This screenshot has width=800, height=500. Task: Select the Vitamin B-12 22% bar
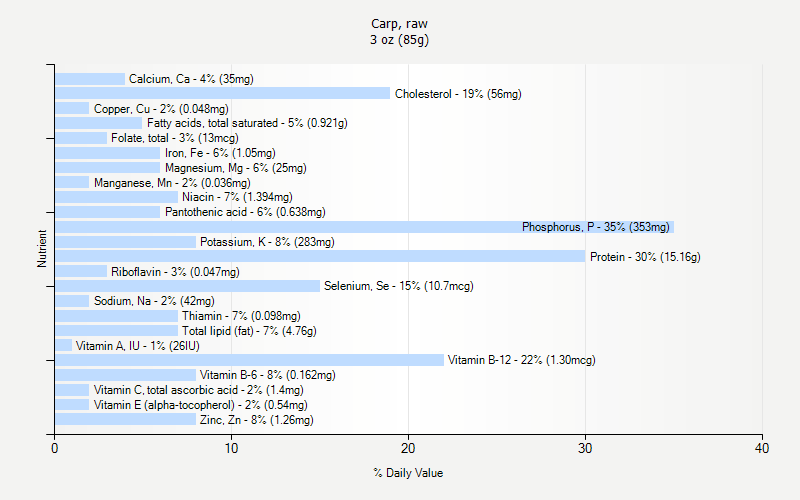249,360
